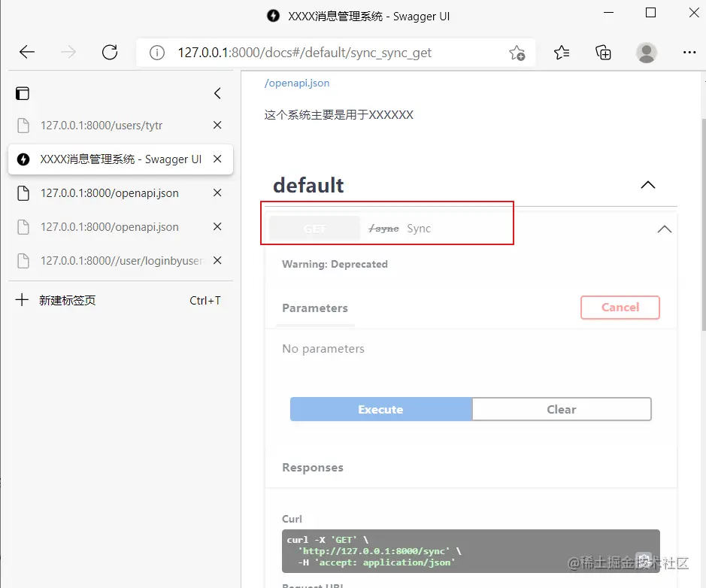Viewport: 706px width, 588px height.
Task: Open a new tab with 新建标签页
Action: click(x=120, y=300)
